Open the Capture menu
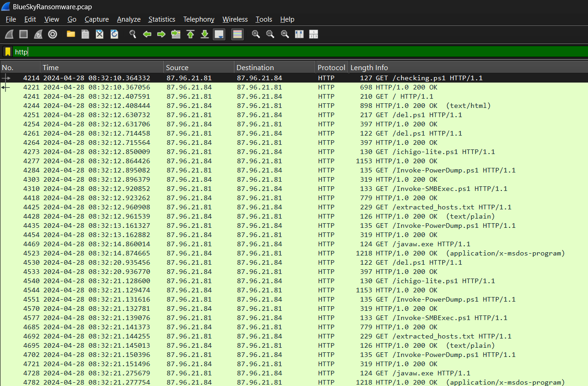The image size is (588, 386). pyautogui.click(x=97, y=19)
